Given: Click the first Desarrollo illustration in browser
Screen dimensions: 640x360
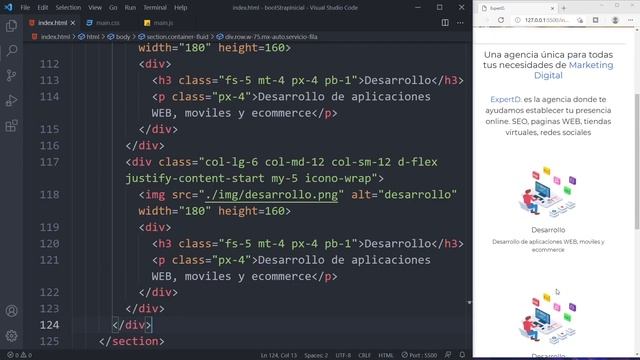Looking at the screenshot, I should (x=548, y=191).
